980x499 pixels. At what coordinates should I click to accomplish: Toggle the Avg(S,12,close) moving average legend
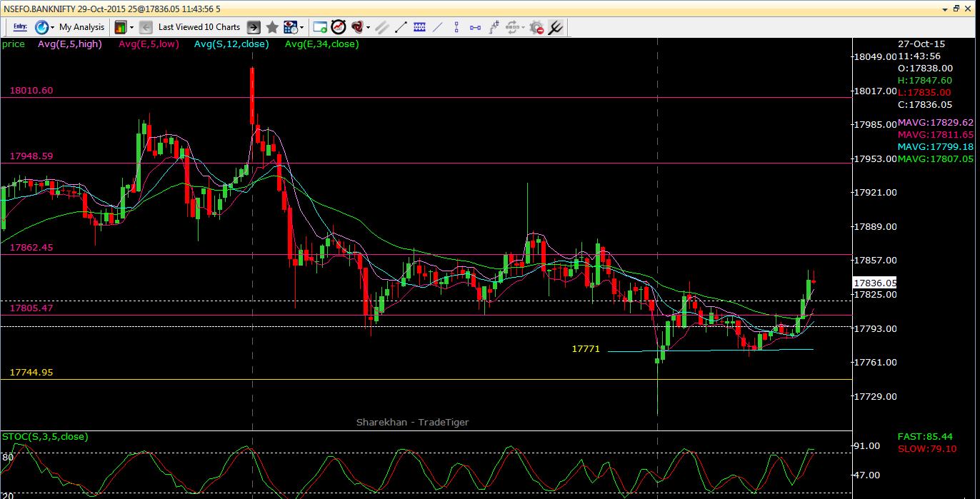[x=230, y=44]
